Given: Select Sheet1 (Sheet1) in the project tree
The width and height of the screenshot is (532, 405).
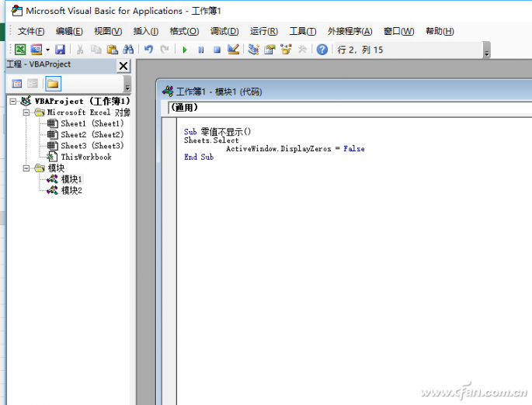Looking at the screenshot, I should 92,123.
